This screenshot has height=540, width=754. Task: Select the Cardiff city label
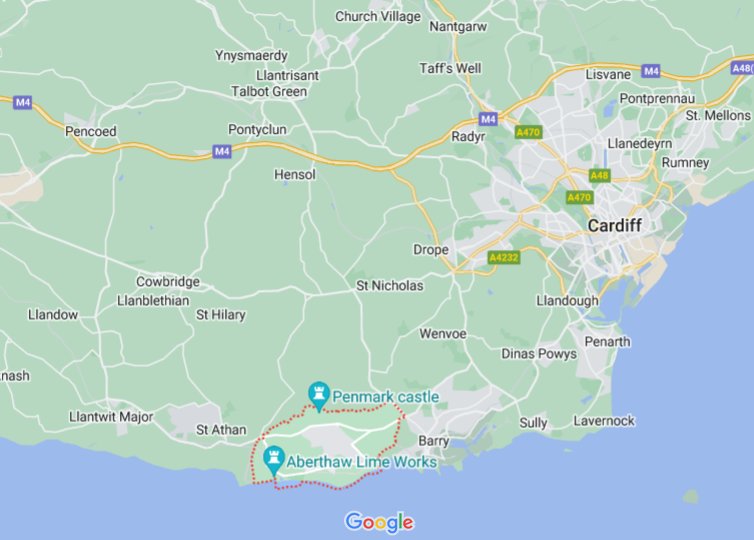pyautogui.click(x=615, y=226)
